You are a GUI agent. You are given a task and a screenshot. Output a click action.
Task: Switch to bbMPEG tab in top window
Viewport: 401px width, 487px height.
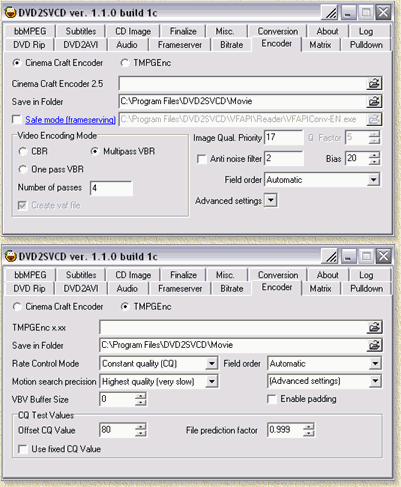[x=30, y=31]
